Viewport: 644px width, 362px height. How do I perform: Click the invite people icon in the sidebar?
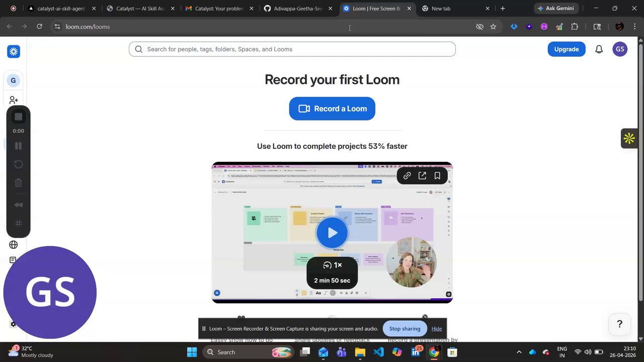(x=14, y=101)
